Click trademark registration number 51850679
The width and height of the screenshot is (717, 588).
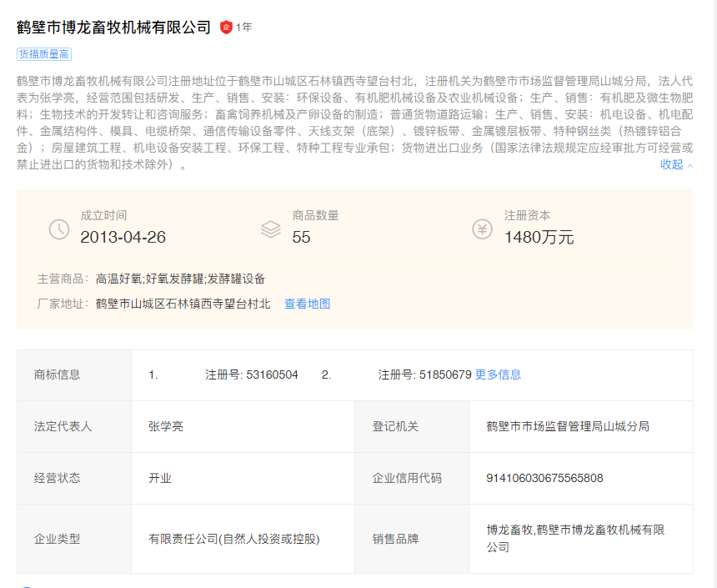click(x=445, y=374)
